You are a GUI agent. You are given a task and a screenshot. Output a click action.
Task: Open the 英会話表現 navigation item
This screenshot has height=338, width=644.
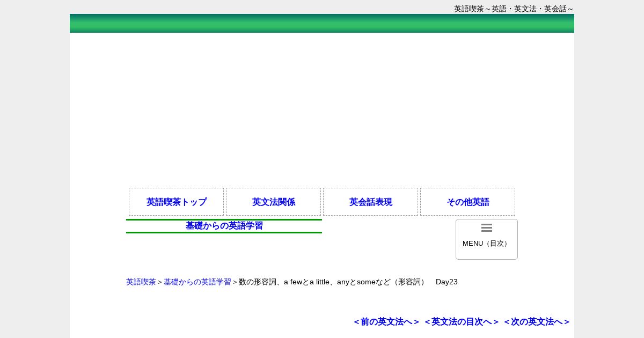pos(370,202)
